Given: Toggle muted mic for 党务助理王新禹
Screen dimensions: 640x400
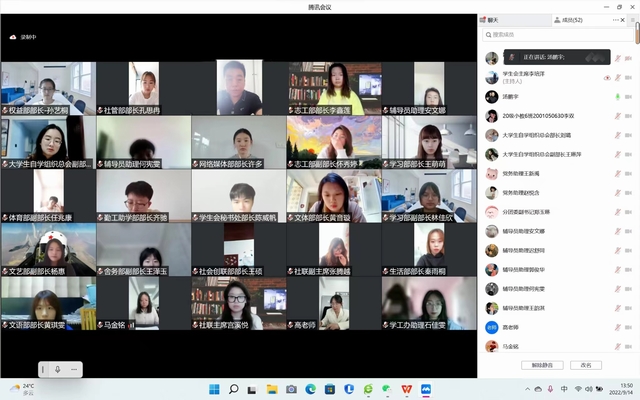Looking at the screenshot, I should point(618,174).
